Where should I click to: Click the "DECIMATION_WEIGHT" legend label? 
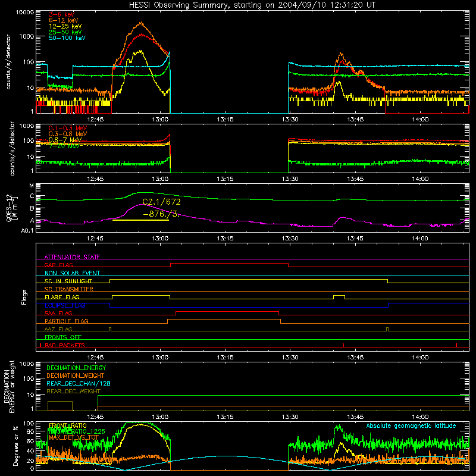tap(76, 375)
